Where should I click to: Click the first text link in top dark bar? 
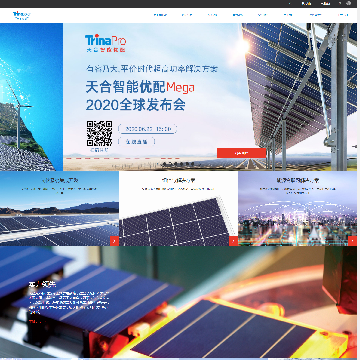306,4
